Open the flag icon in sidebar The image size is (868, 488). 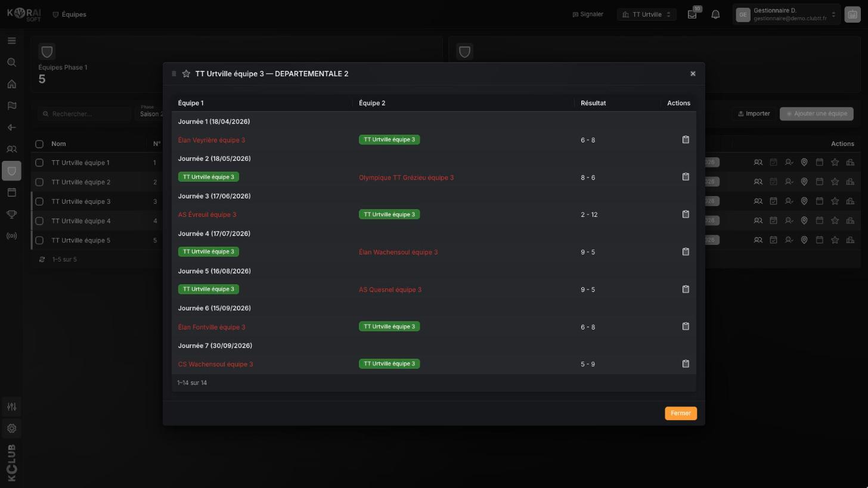(x=11, y=106)
